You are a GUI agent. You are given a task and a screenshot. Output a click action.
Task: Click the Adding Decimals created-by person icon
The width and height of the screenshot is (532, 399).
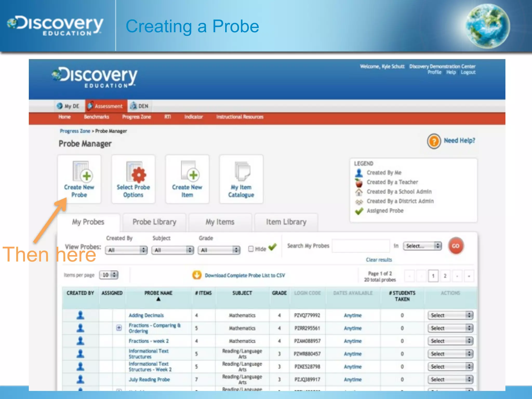click(x=81, y=315)
